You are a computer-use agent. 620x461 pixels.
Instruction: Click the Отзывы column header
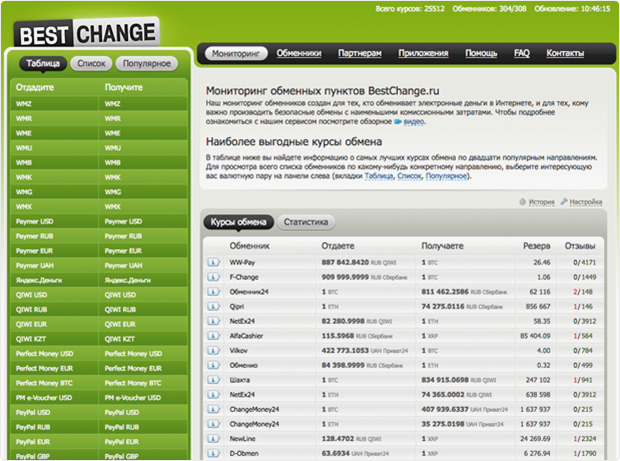click(x=580, y=246)
